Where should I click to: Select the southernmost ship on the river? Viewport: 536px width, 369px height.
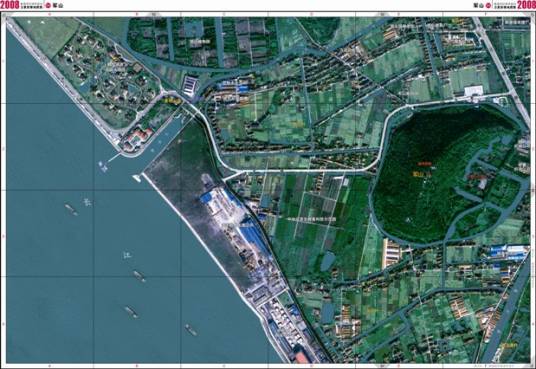pos(191,330)
